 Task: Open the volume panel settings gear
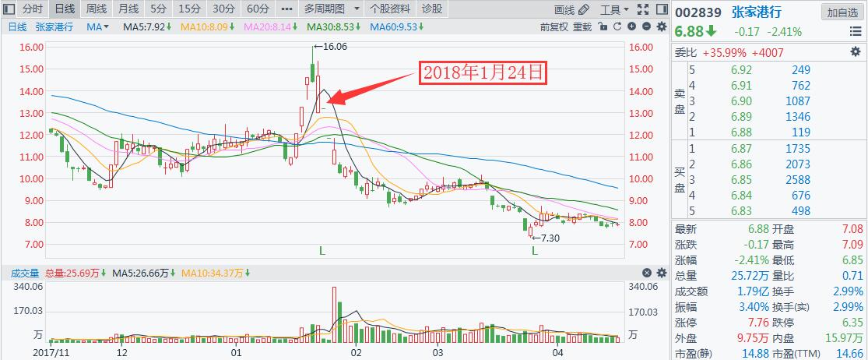click(661, 273)
